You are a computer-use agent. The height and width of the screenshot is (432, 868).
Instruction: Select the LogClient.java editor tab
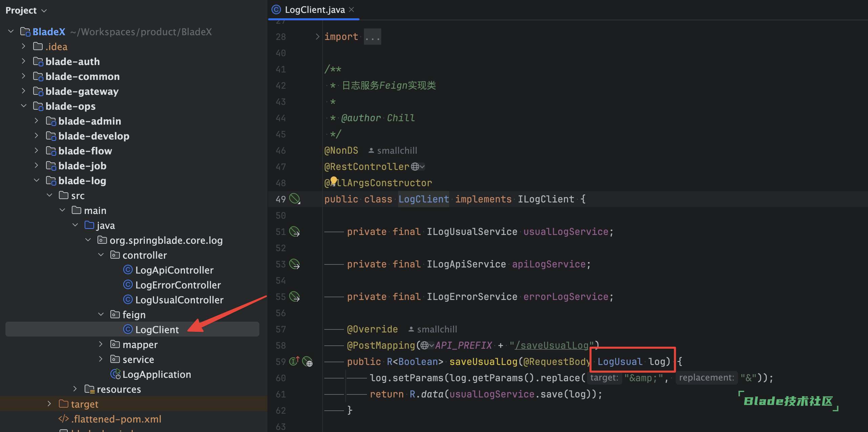click(x=314, y=10)
